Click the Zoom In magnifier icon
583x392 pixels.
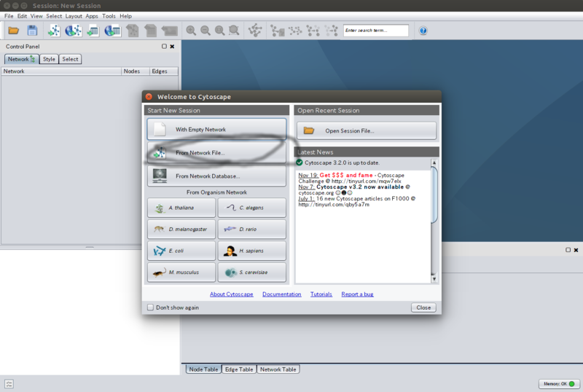click(191, 31)
